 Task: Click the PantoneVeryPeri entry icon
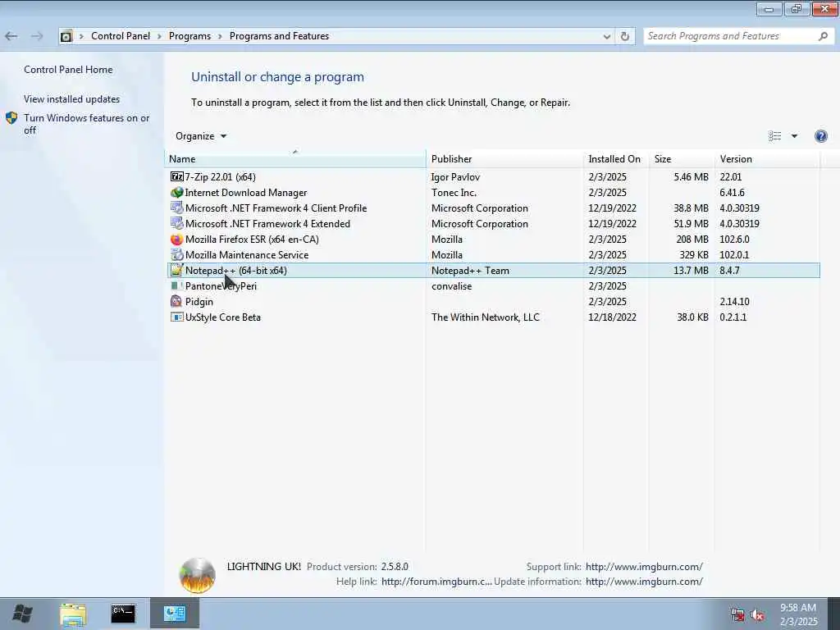tap(177, 286)
